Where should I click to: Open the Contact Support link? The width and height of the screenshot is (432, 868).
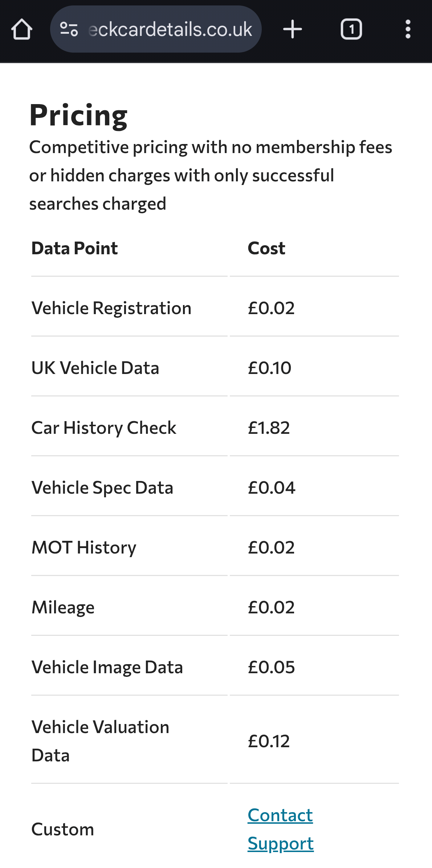pos(281,829)
